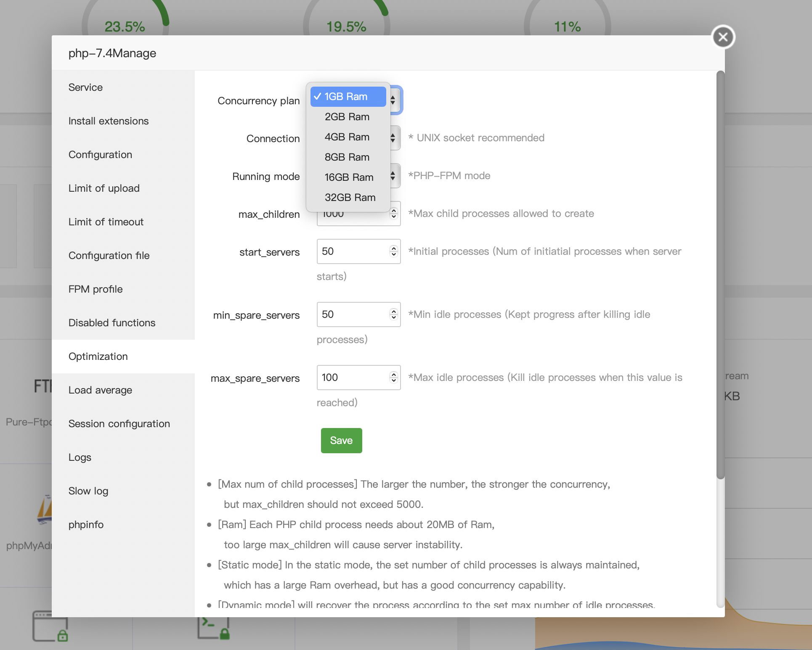Save the optimization settings
812x650 pixels.
(341, 441)
